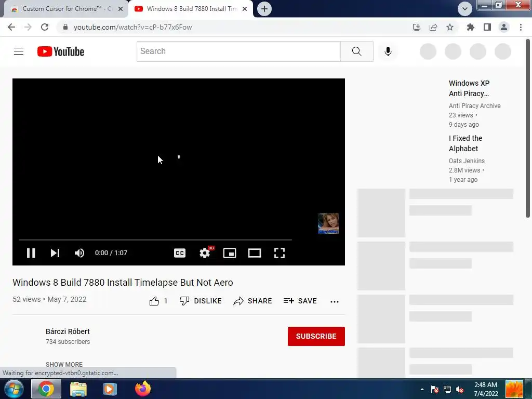Open a new browser tab
Screen dimensions: 532x399
click(x=264, y=9)
